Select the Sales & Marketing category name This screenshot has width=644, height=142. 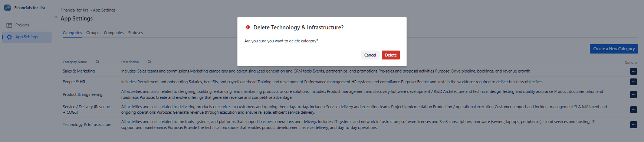click(x=79, y=71)
